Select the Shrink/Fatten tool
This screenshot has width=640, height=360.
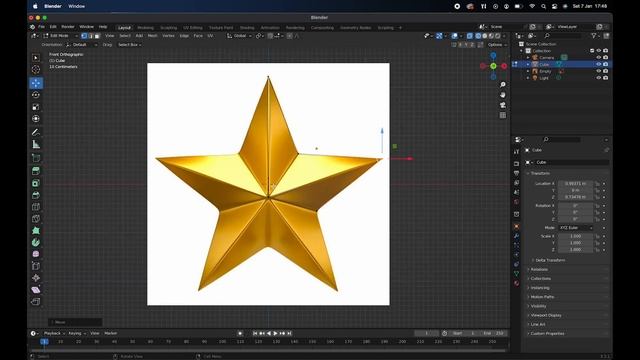(36, 278)
